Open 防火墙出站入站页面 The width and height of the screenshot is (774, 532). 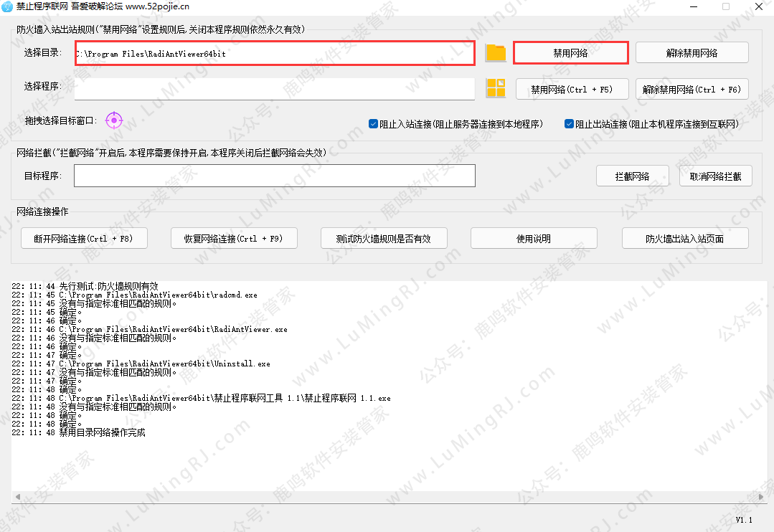point(686,239)
